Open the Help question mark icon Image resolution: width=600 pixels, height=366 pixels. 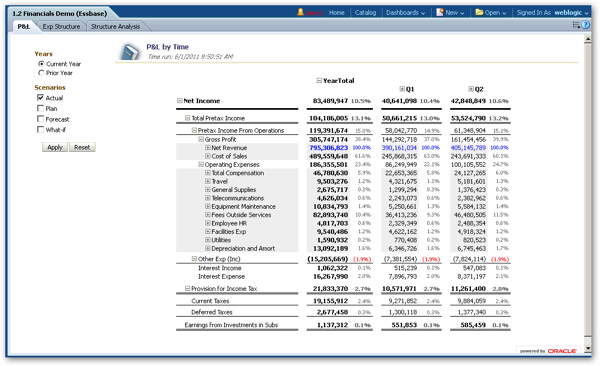(x=585, y=25)
